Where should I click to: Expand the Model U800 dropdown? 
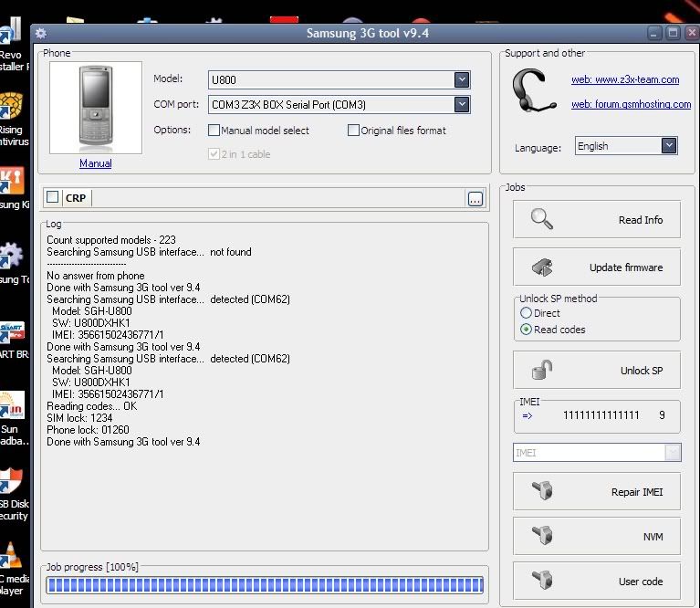coord(462,80)
